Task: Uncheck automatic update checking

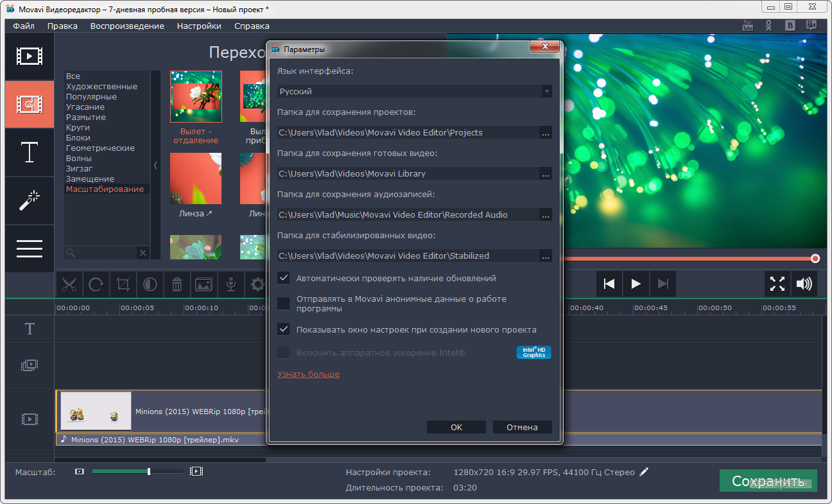Action: (x=283, y=278)
